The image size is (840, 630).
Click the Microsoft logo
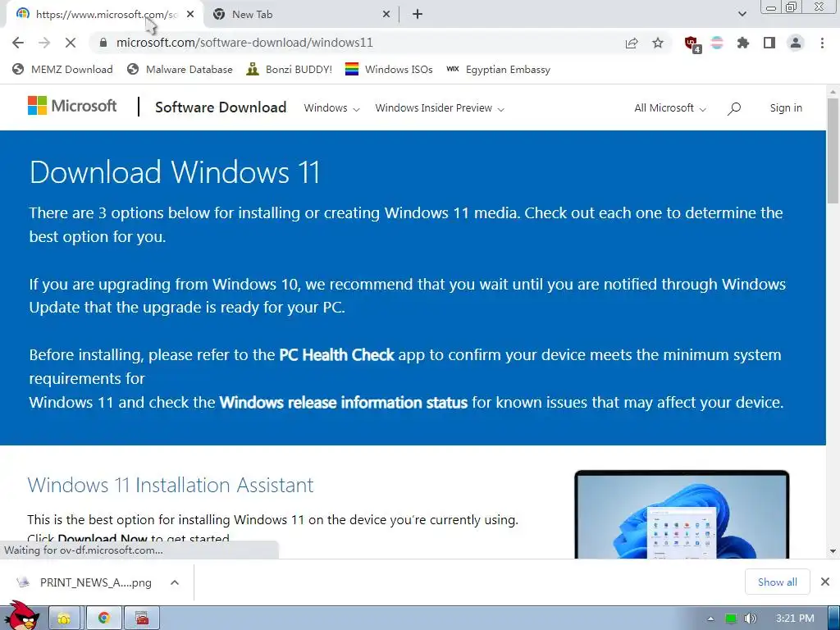pos(72,106)
